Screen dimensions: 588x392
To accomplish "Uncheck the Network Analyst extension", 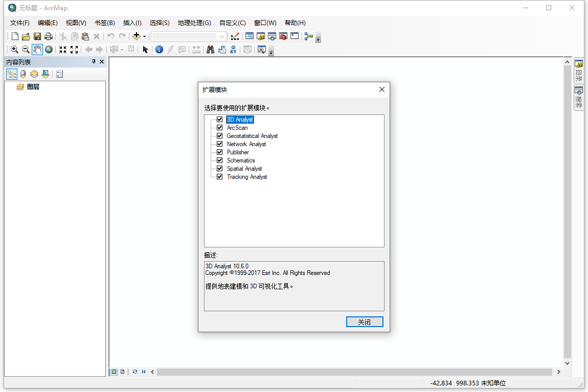I will [x=220, y=144].
